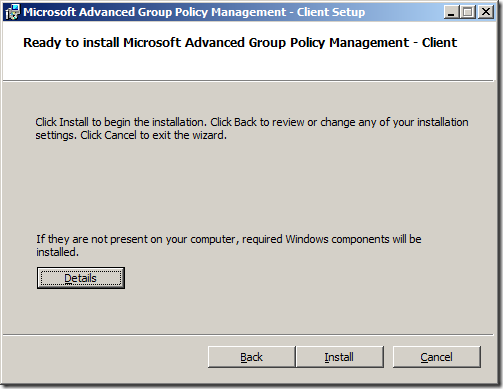
Task: Close the Client Setup wizard window
Action: (x=486, y=12)
